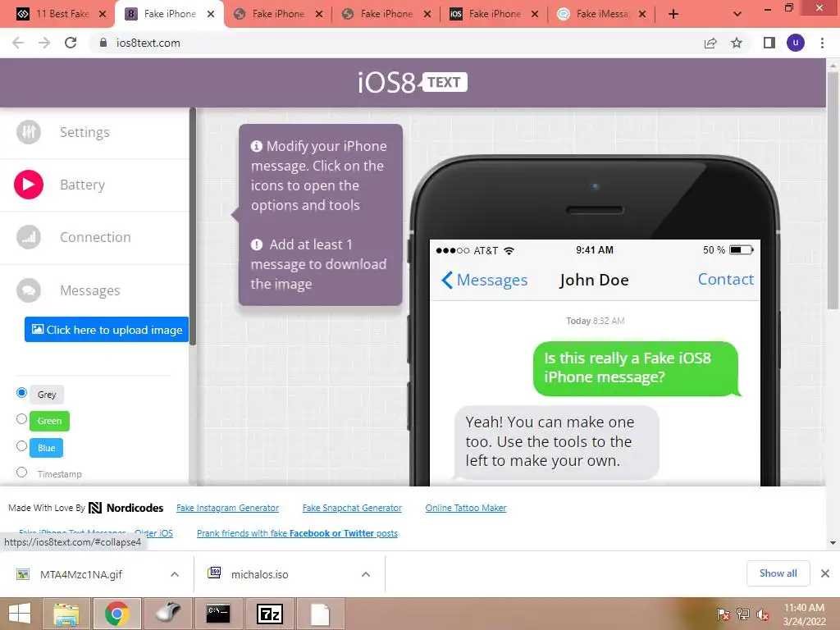Select the Grey bubble radio button
Screen dimensions: 840x630
pyautogui.click(x=21, y=393)
